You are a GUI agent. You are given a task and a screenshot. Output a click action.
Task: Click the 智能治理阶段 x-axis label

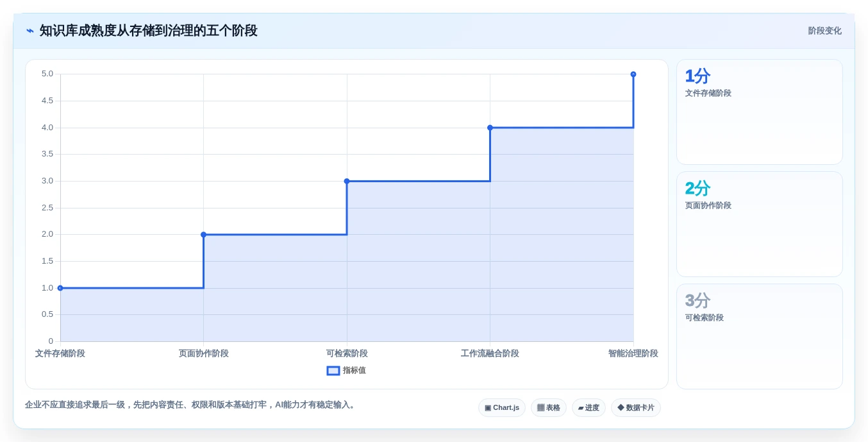pos(633,353)
